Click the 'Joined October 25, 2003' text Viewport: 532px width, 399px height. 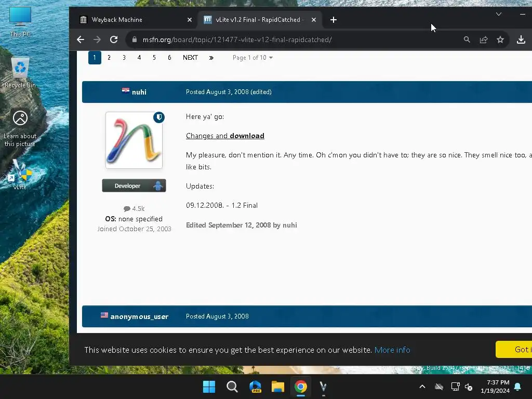(134, 229)
